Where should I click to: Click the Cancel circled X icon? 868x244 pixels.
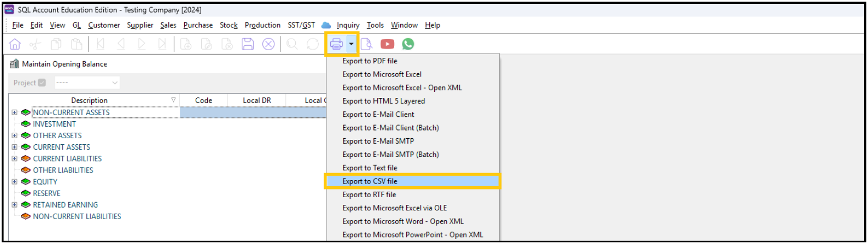pos(268,44)
